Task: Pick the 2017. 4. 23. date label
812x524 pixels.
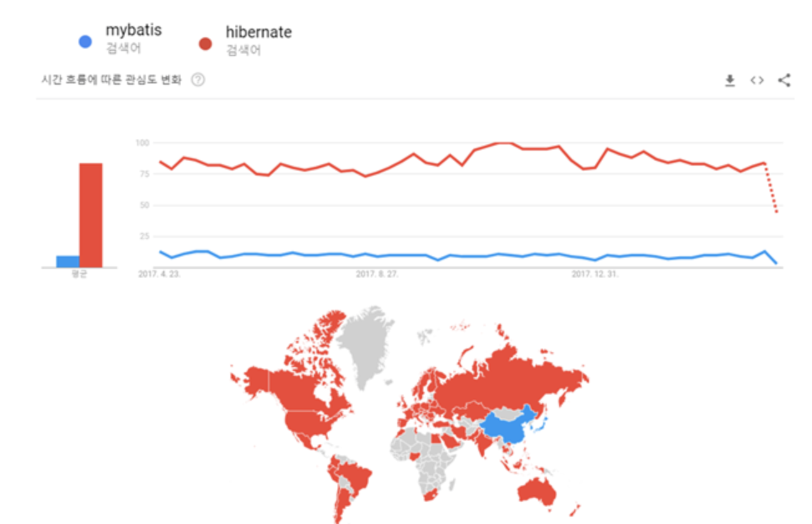Action: click(x=159, y=274)
